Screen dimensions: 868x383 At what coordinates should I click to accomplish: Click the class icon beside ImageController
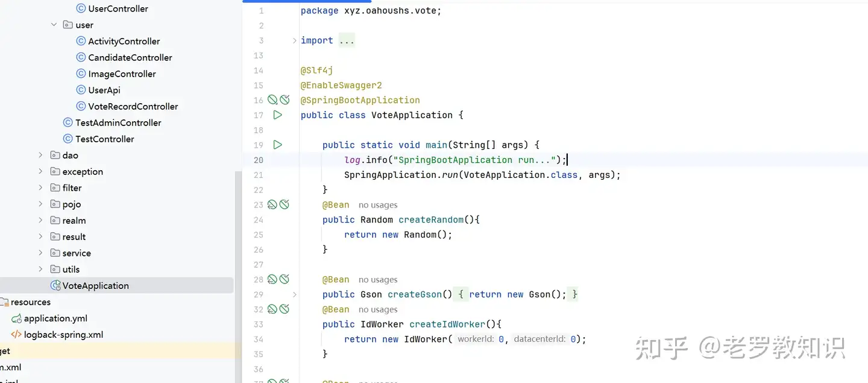(81, 74)
